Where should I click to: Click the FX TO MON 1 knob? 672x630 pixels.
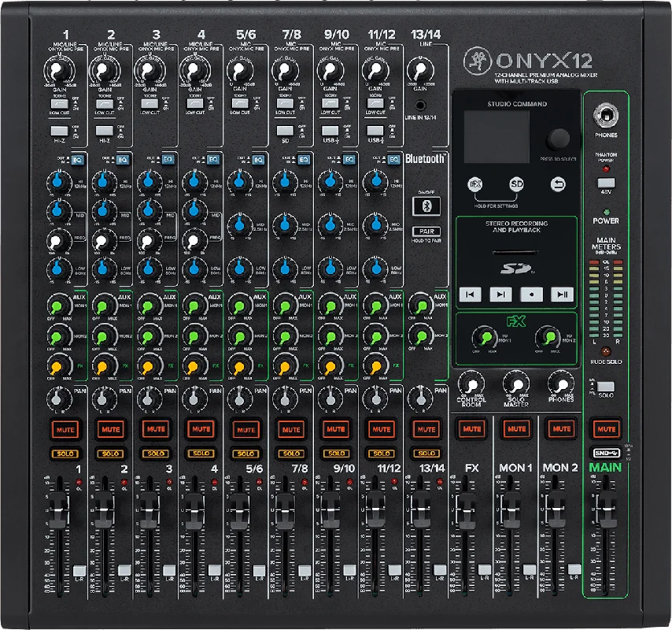click(484, 338)
